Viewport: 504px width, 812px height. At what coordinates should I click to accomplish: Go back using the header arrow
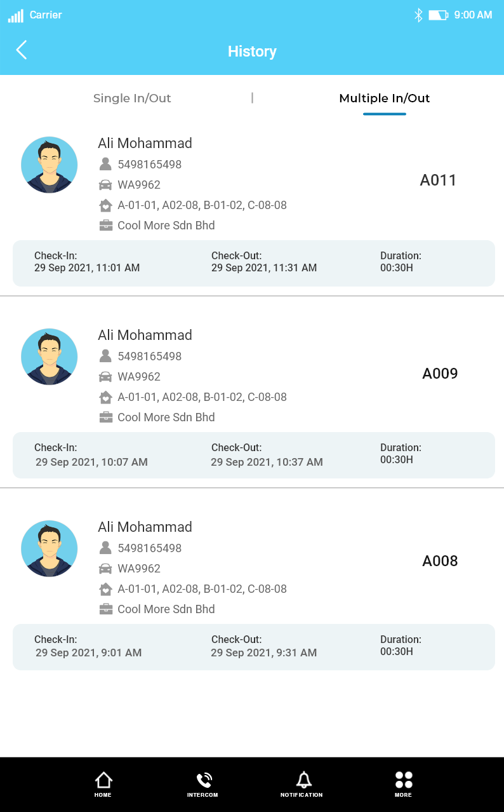click(22, 50)
